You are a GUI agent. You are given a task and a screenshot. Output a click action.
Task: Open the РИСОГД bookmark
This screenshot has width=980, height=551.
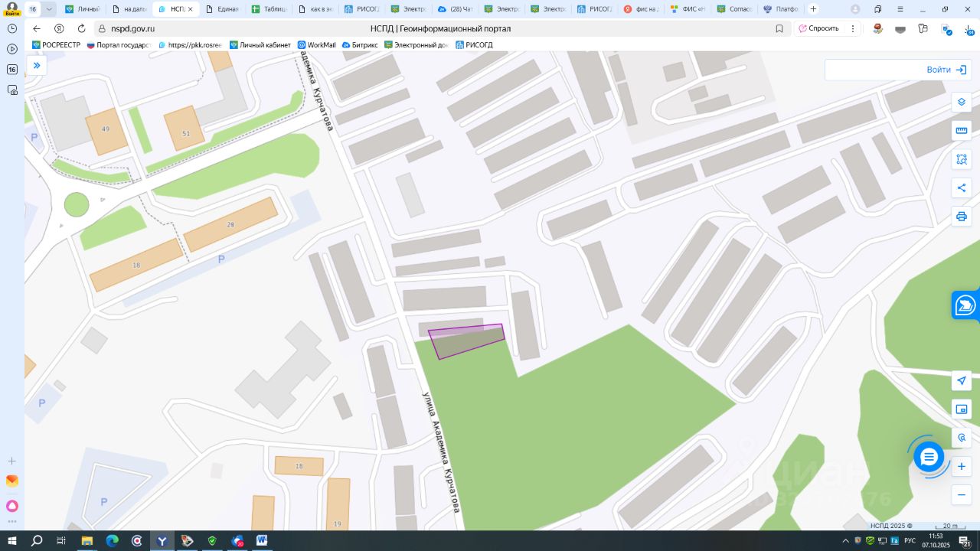pos(474,45)
